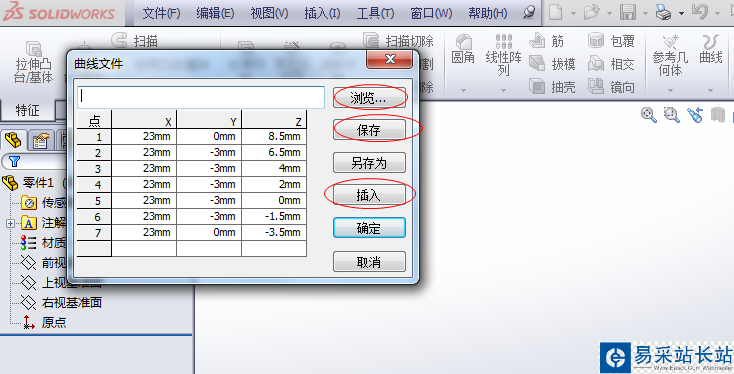Expand the 参考几何体 dropdown arrow
Image resolution: width=734 pixels, height=374 pixels.
(670, 90)
